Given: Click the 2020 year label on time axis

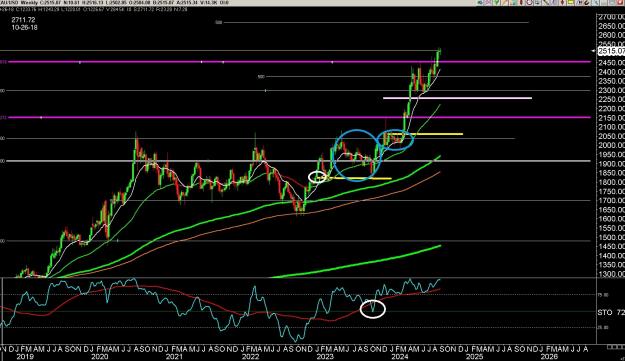Looking at the screenshot, I should coord(99,357).
